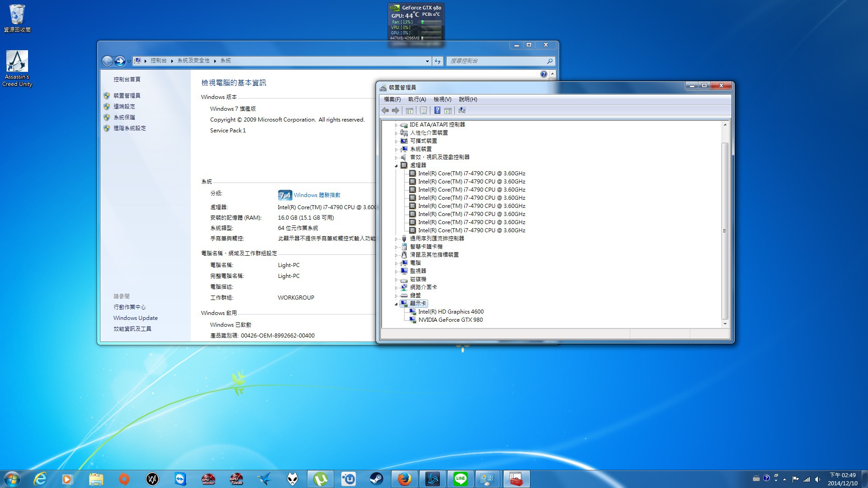Toggle action pane icon in Device Manager toolbar
Screen dimensions: 868x488
[x=448, y=110]
